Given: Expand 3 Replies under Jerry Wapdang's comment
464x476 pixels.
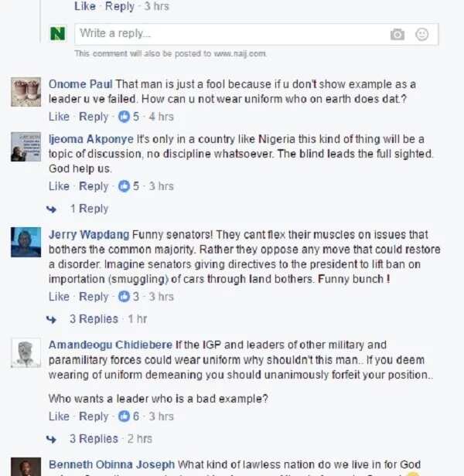Looking at the screenshot, I should click(94, 319).
